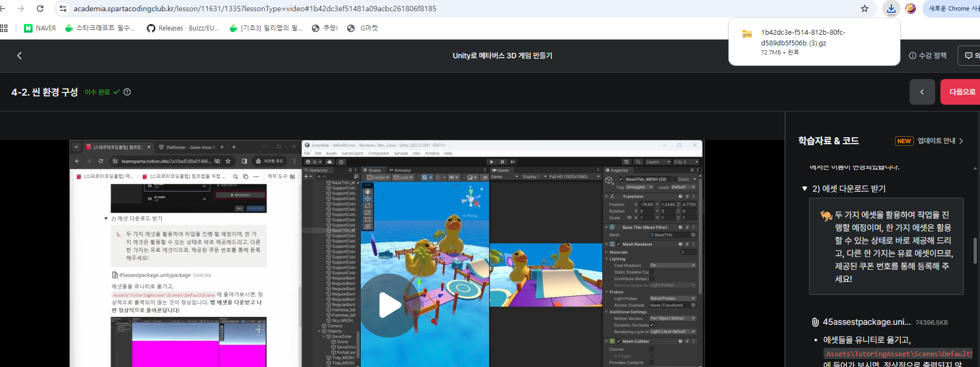980x367 pixels.
Task: Click the address bar URL
Action: tap(255, 9)
